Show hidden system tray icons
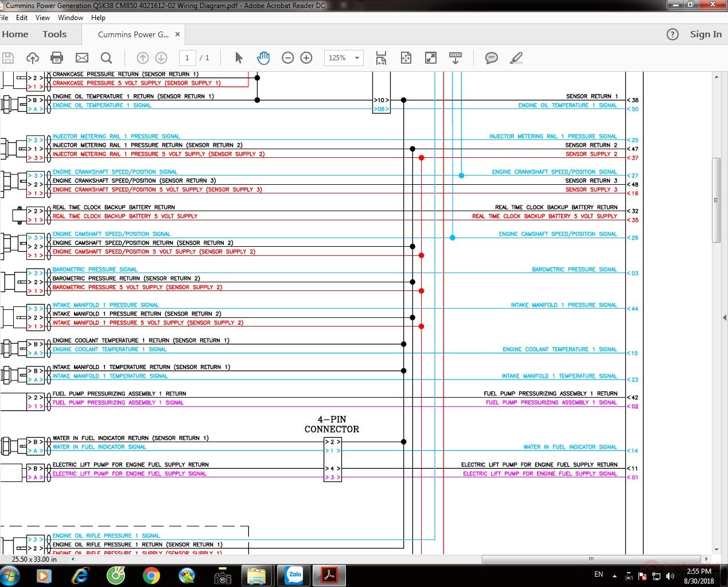This screenshot has height=587, width=728. click(x=614, y=576)
